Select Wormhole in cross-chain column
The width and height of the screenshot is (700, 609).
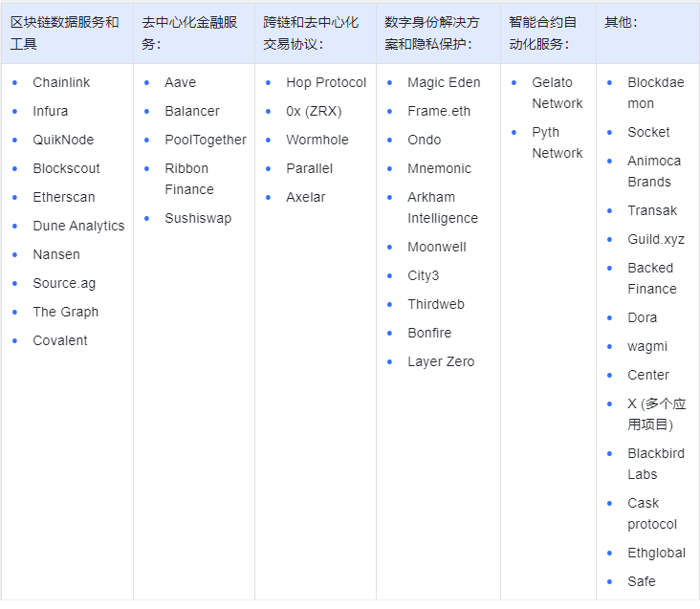tap(317, 141)
